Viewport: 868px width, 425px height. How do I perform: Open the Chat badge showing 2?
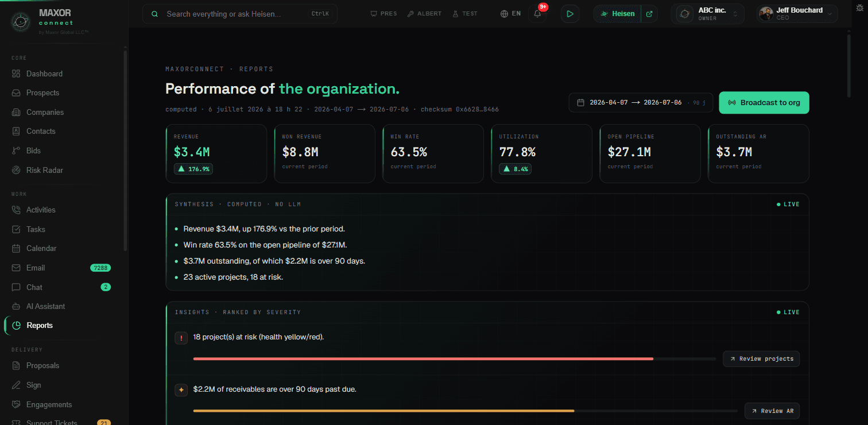pyautogui.click(x=106, y=287)
